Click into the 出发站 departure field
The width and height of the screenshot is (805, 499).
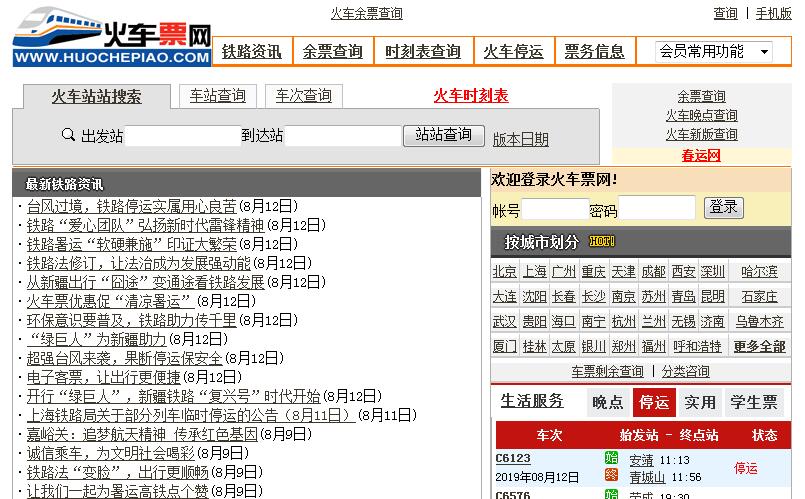[181, 136]
